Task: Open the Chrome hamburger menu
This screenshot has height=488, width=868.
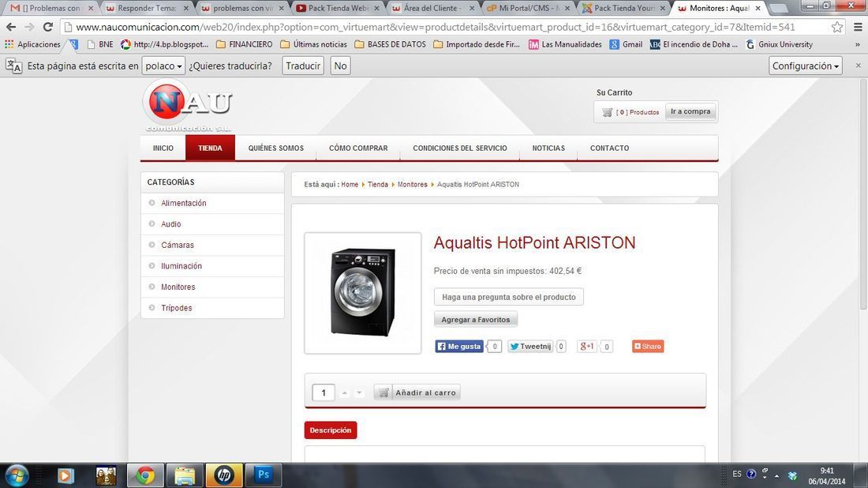Action: [858, 27]
